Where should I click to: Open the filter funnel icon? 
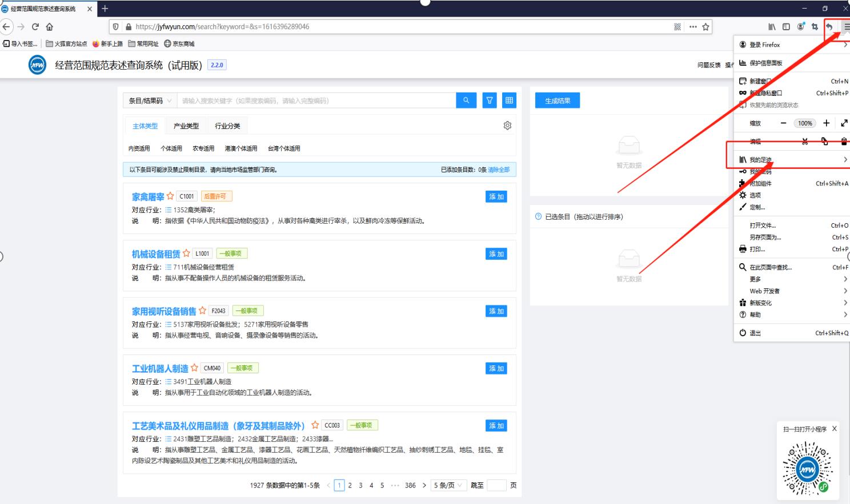(490, 100)
